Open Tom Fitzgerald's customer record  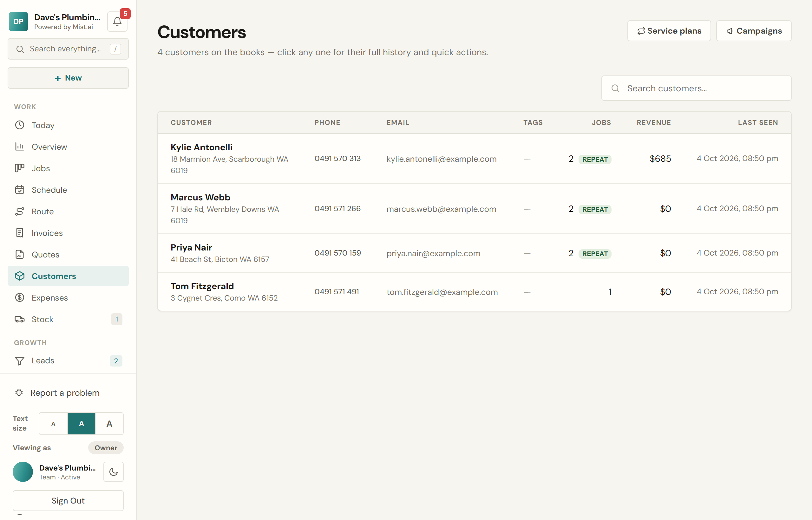(x=474, y=292)
